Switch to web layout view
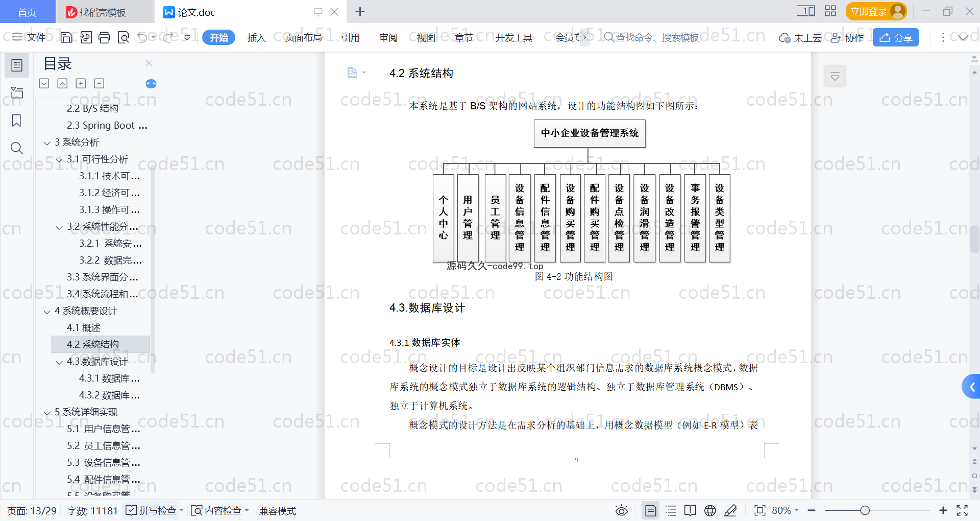980x521 pixels. (710, 510)
